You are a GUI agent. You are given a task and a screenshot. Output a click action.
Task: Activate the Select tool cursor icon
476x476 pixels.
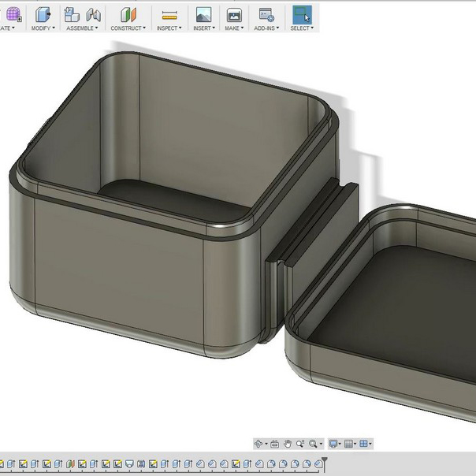(301, 14)
